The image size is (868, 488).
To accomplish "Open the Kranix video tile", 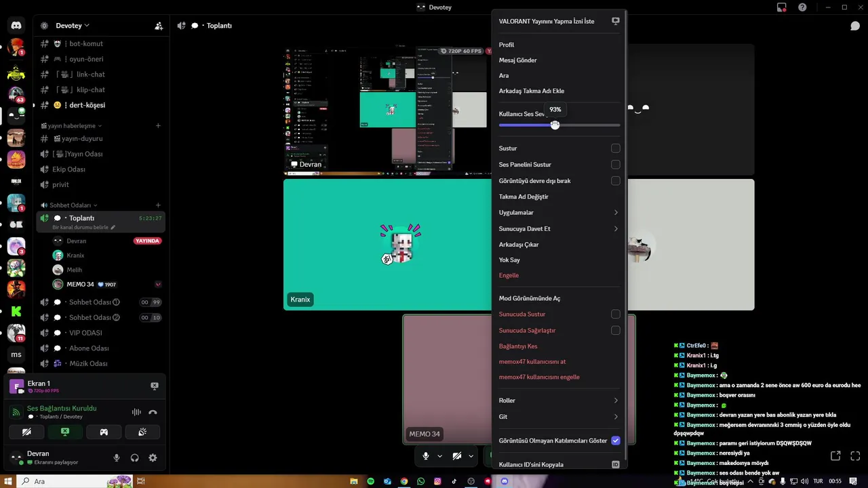I will 387,245.
